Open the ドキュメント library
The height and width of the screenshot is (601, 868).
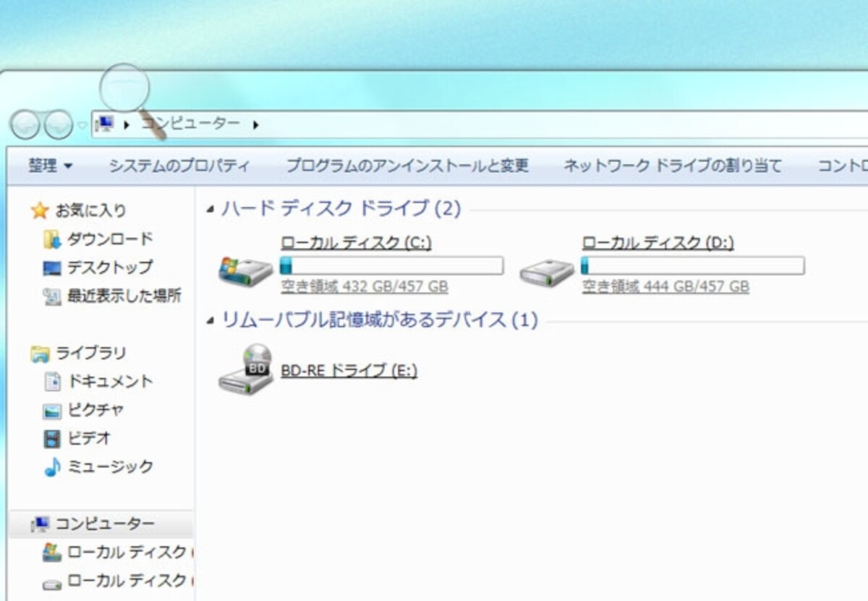pos(110,381)
